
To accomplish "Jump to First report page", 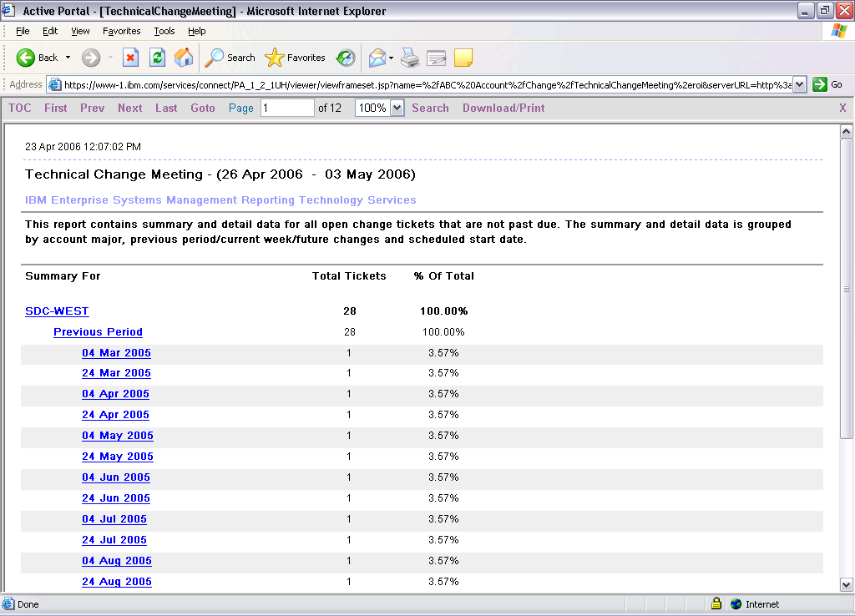I will 56,108.
